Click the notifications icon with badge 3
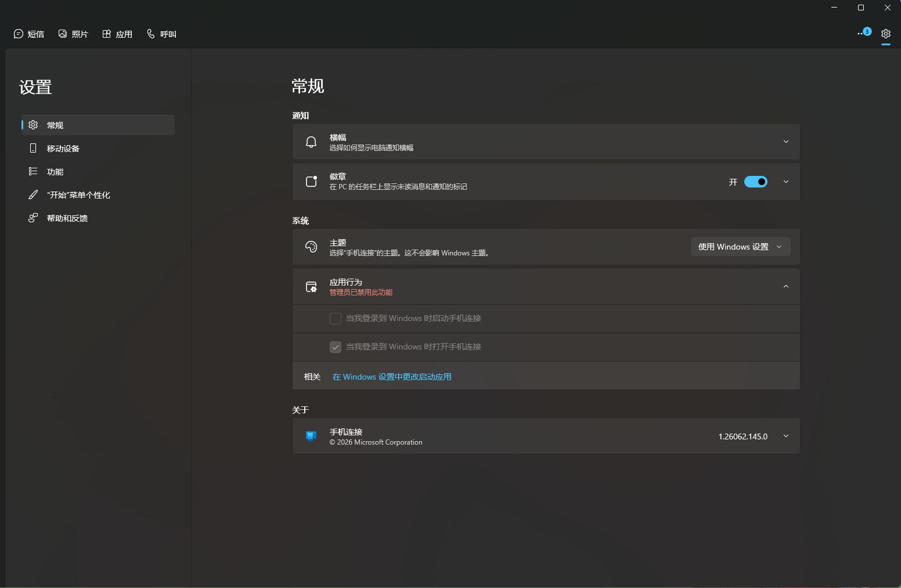The image size is (901, 588). pyautogui.click(x=864, y=33)
